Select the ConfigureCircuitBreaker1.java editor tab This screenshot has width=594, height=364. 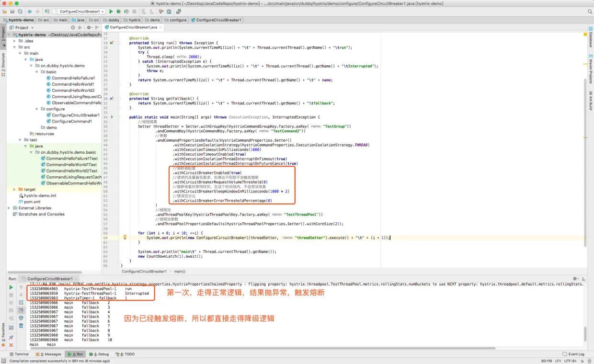pyautogui.click(x=133, y=27)
